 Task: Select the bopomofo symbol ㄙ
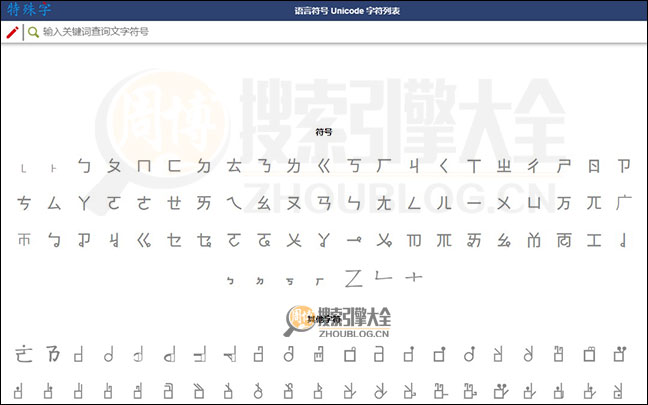[x=54, y=203]
